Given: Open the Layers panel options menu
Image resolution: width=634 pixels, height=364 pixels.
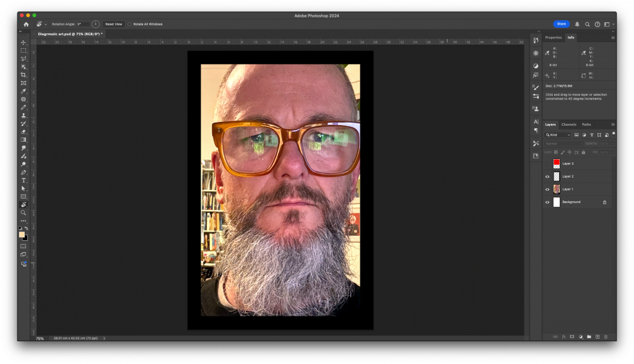Looking at the screenshot, I should pyautogui.click(x=612, y=124).
